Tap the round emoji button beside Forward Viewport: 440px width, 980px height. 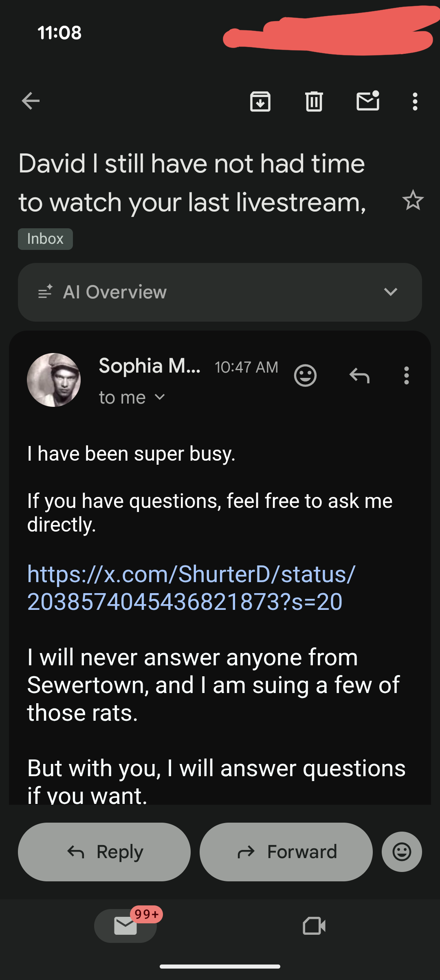click(402, 852)
